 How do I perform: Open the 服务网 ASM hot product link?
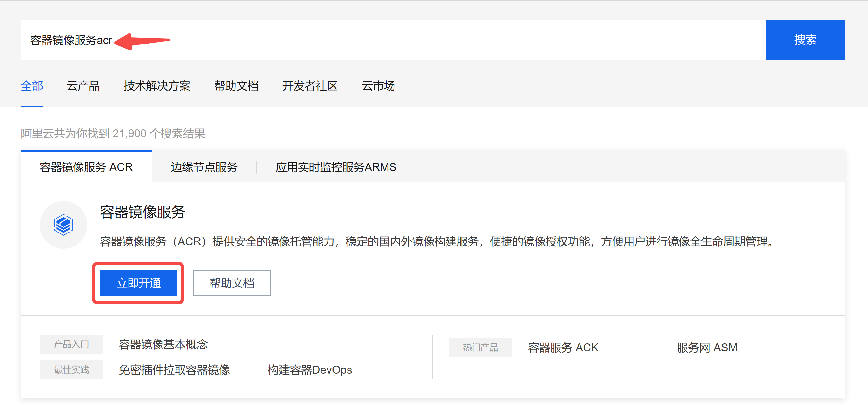(x=707, y=347)
